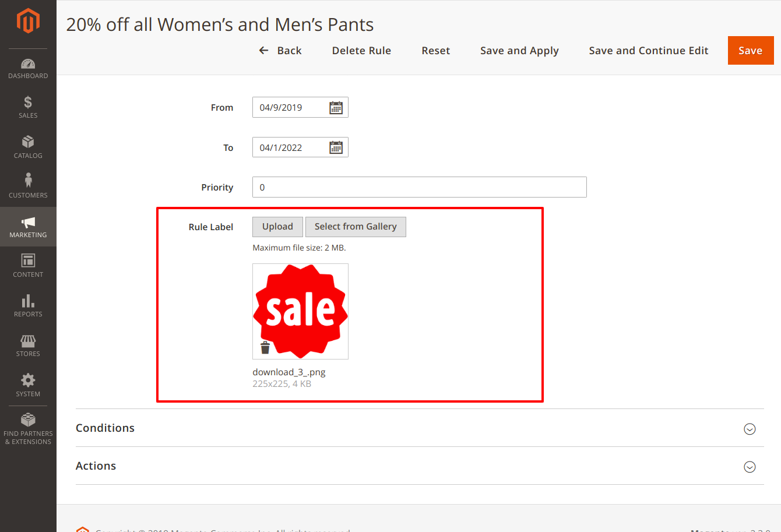Open the Catalog sidebar menu
The image size is (781, 532).
(28, 147)
